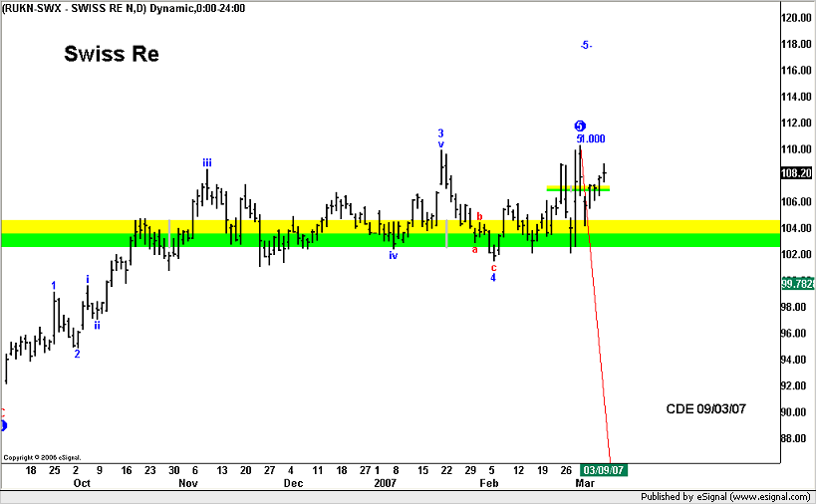
Task: Click the red wave b label
Action: (479, 216)
